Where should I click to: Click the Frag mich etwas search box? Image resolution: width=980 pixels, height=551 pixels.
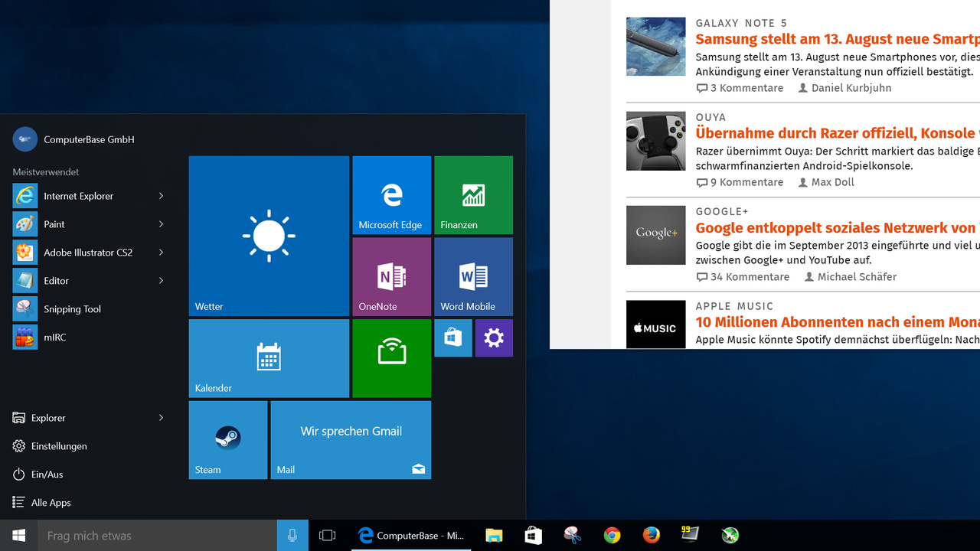click(x=157, y=536)
